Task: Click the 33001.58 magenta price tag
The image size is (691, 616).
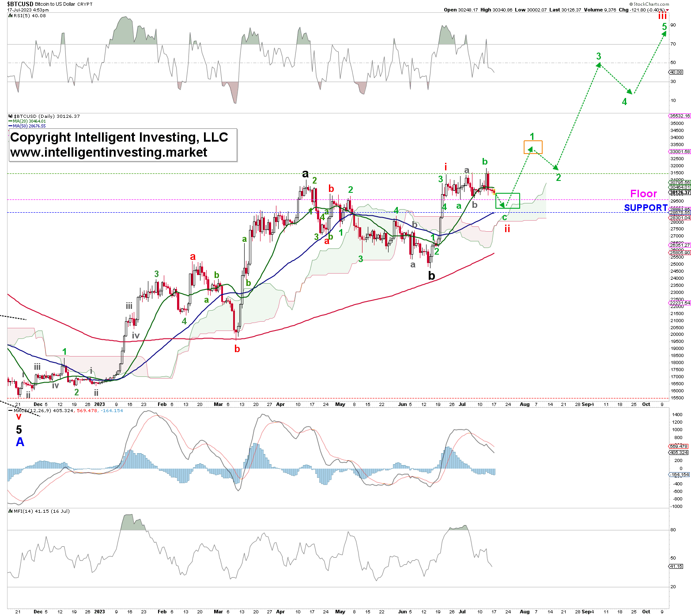Action: pyautogui.click(x=680, y=152)
